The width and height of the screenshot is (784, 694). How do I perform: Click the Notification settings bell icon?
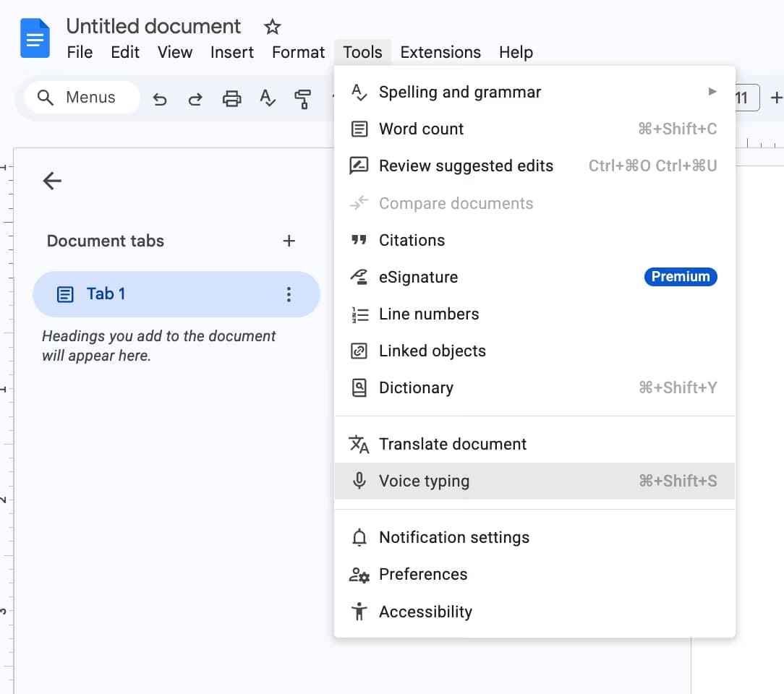tap(359, 538)
